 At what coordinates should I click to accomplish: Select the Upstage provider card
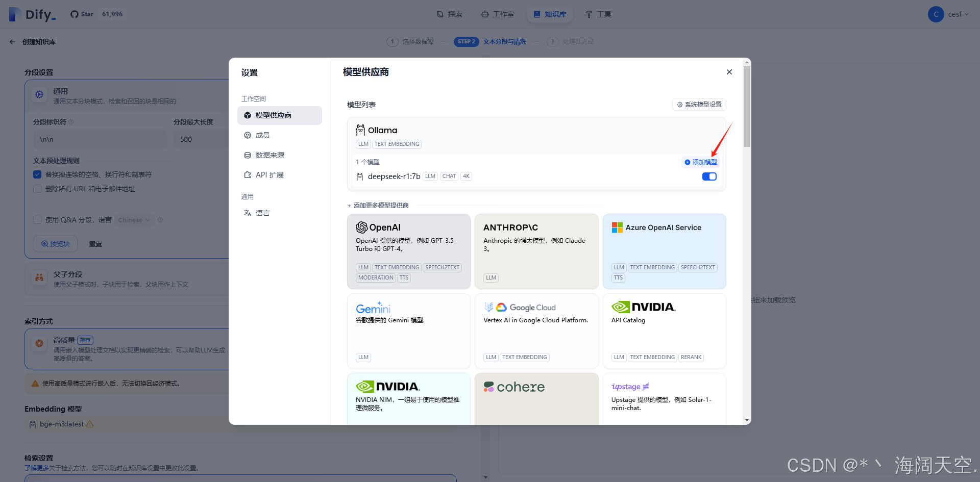click(665, 399)
